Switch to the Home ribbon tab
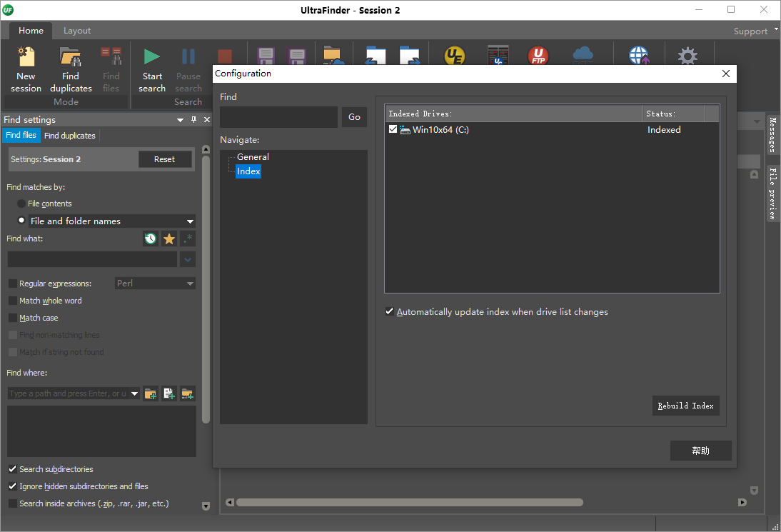 tap(31, 31)
